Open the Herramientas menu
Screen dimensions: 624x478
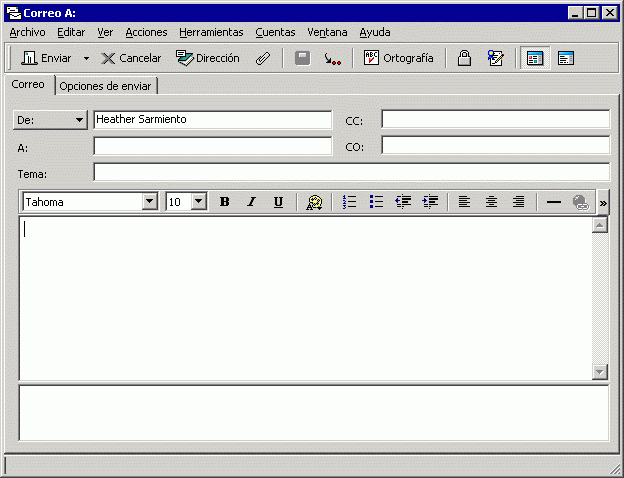(211, 32)
